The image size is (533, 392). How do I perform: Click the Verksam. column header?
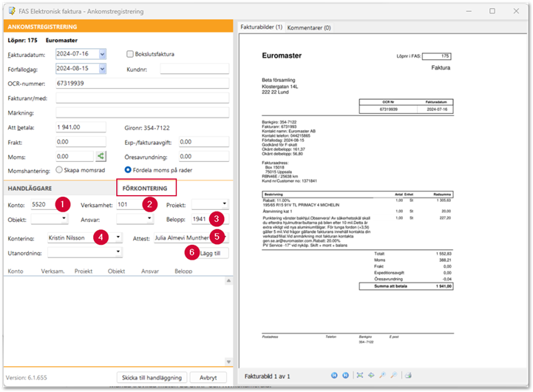tap(52, 271)
